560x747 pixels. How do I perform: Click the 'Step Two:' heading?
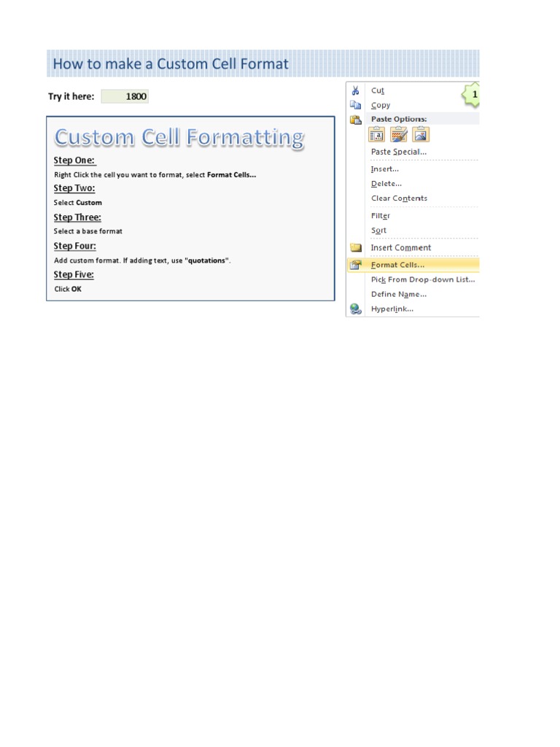tap(74, 189)
